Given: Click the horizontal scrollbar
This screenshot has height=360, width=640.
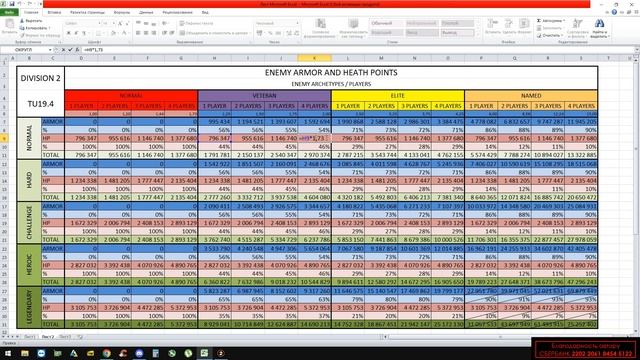Looking at the screenshot, I should pyautogui.click(x=500, y=337).
